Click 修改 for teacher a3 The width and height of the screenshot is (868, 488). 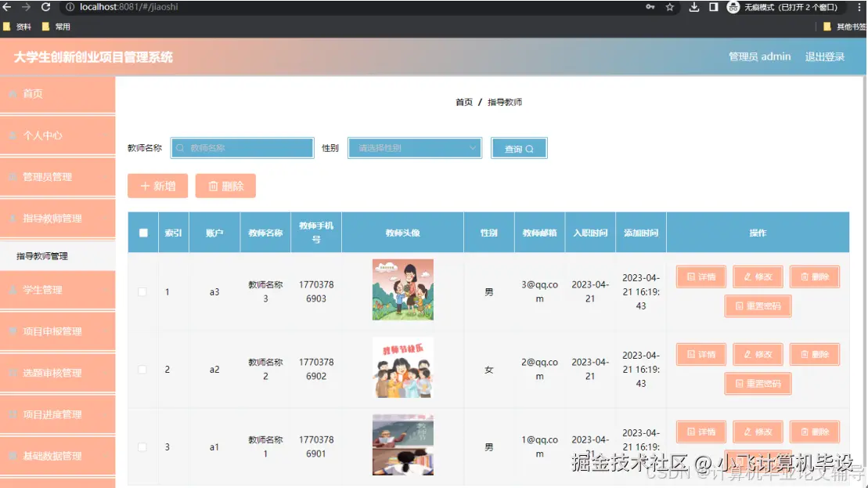click(x=758, y=277)
